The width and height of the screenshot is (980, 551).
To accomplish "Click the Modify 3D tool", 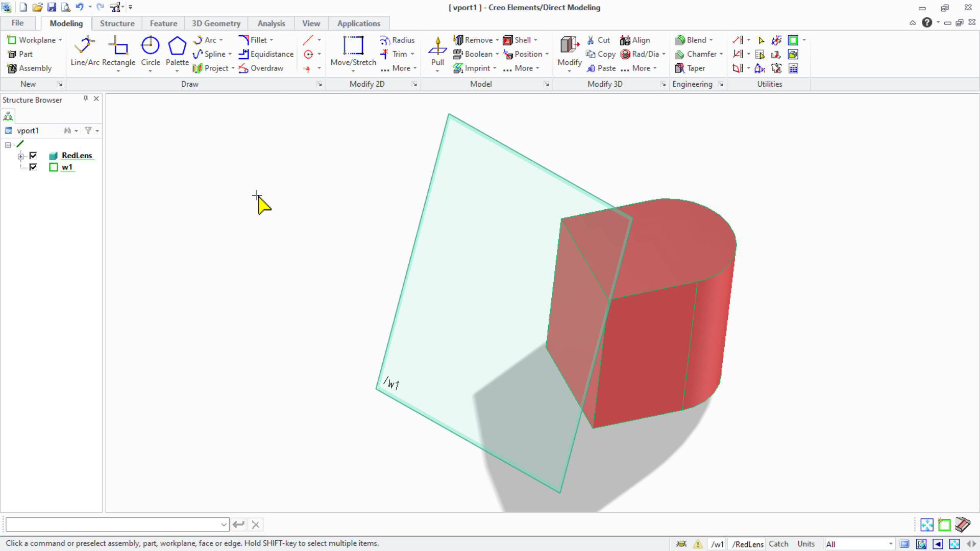I will click(x=570, y=51).
